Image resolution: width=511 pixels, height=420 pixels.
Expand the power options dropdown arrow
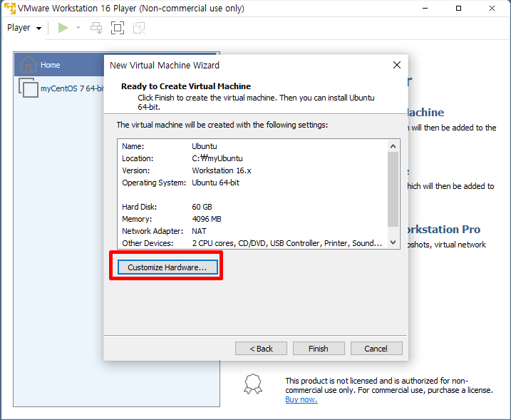78,28
